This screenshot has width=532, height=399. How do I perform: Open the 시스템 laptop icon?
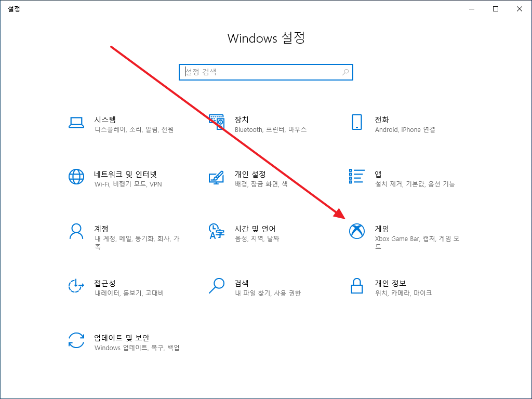pos(76,123)
